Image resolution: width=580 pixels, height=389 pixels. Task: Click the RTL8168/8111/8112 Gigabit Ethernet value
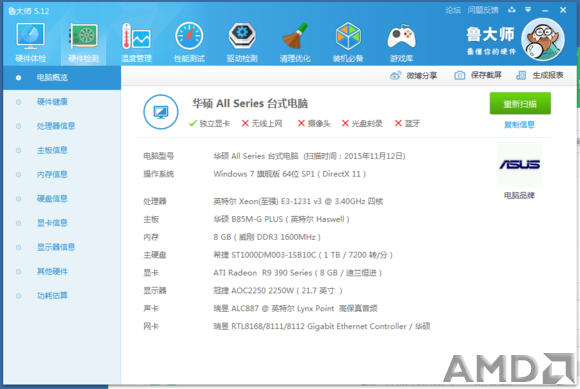[322, 327]
